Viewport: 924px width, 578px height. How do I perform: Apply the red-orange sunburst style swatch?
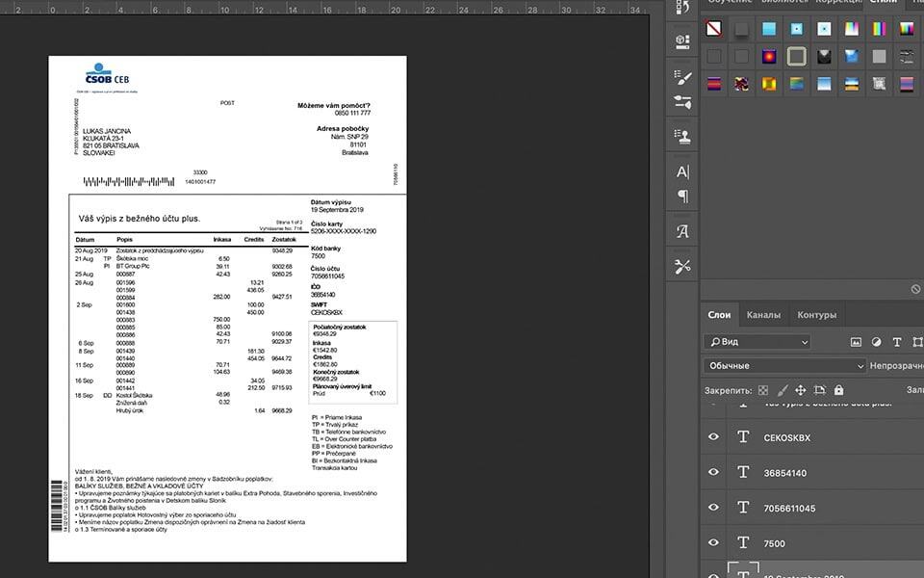[769, 56]
